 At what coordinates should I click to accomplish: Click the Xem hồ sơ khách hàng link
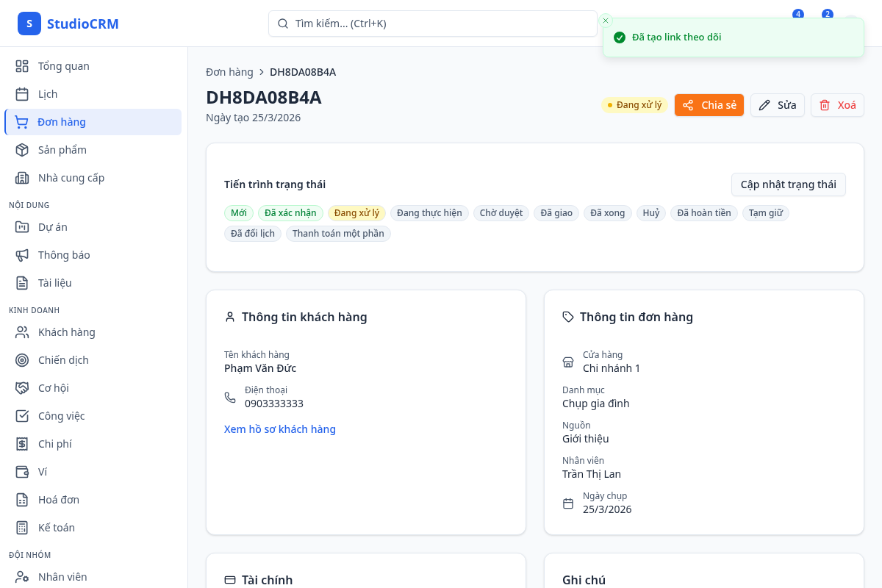(x=280, y=429)
